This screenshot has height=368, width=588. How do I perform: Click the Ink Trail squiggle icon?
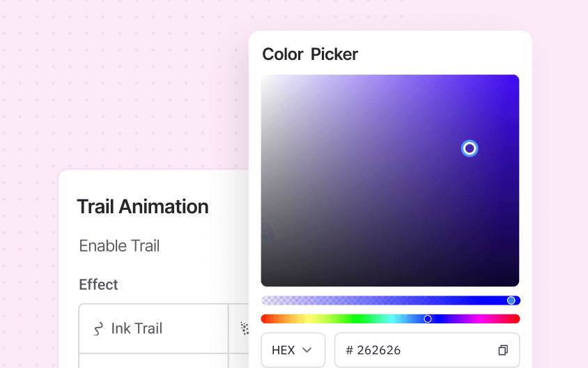98,329
